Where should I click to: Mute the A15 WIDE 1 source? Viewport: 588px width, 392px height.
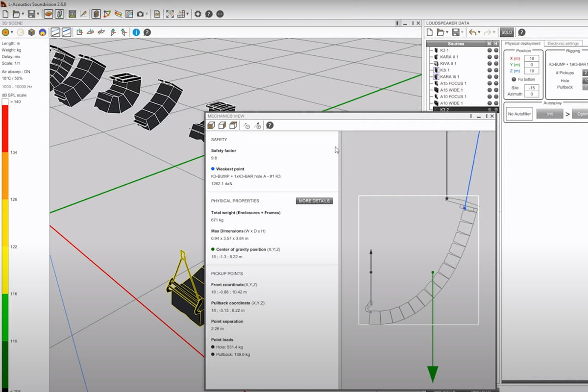[489, 90]
